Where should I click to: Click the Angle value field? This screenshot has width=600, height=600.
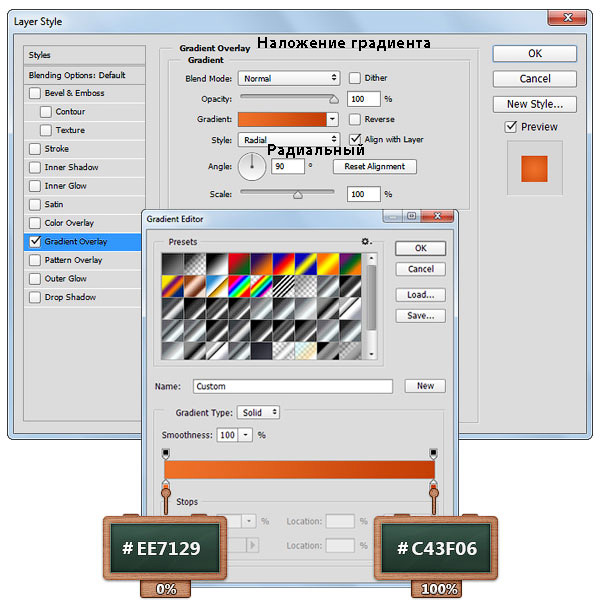click(x=288, y=166)
